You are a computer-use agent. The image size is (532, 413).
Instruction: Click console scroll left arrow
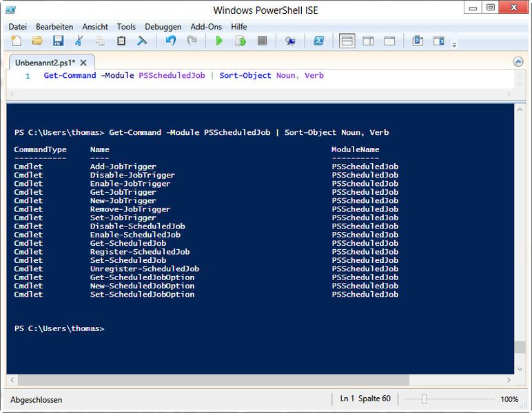click(x=12, y=380)
